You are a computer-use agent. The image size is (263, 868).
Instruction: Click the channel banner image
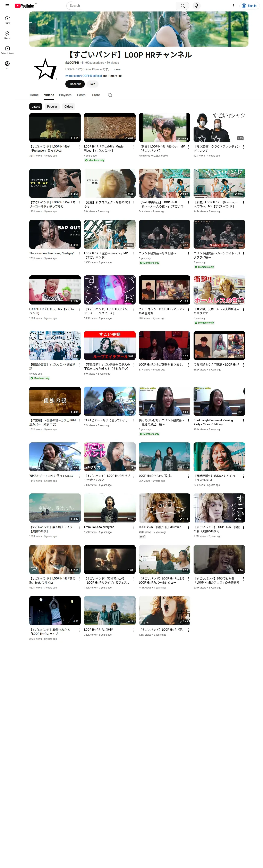point(139,29)
